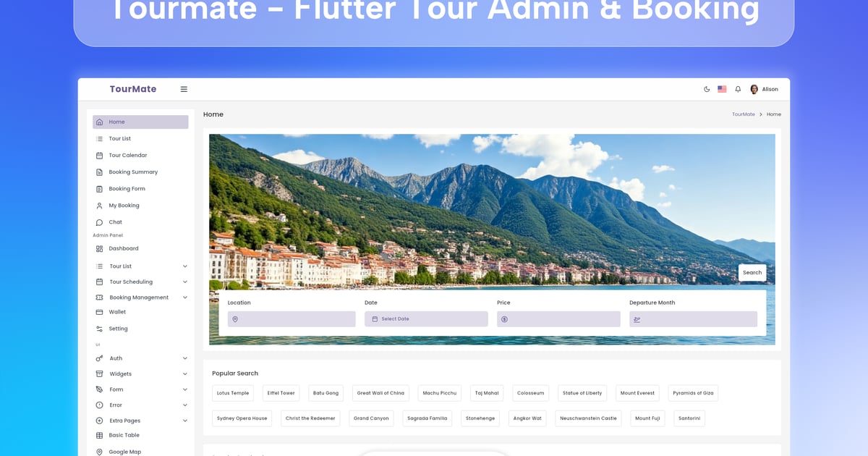The width and height of the screenshot is (868, 456).
Task: Select the Taj Mahal tag
Action: coord(487,393)
